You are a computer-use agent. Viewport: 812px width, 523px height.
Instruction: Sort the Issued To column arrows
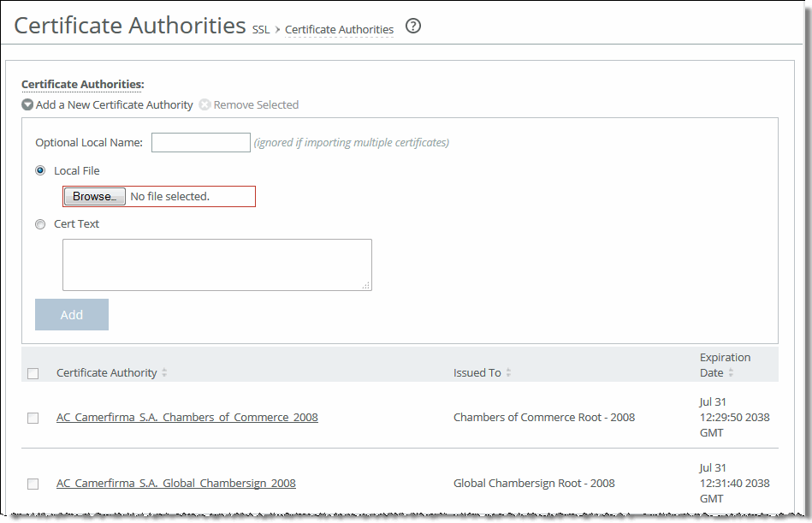pos(509,372)
